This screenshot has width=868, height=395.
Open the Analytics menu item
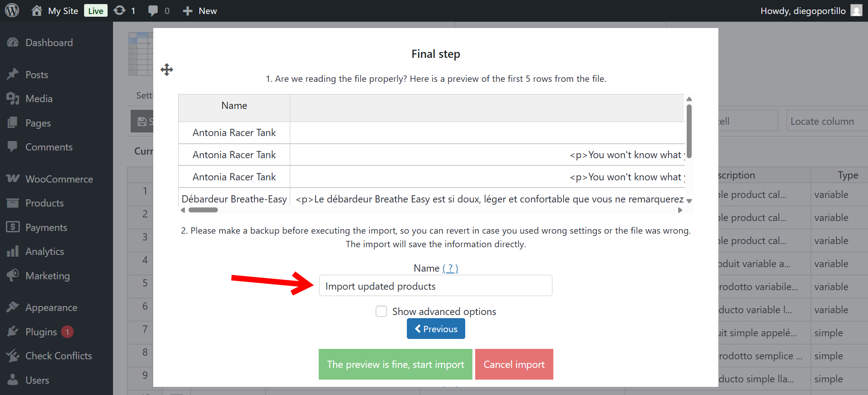[44, 252]
